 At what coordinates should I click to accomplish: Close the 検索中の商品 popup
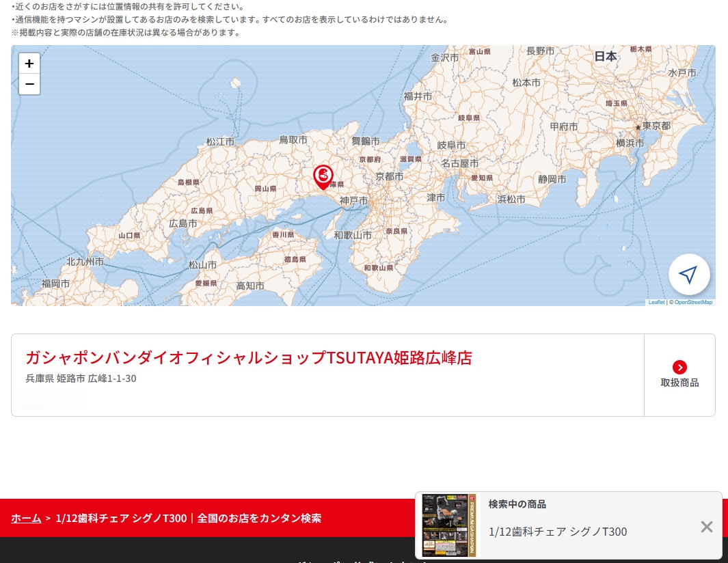point(706,526)
